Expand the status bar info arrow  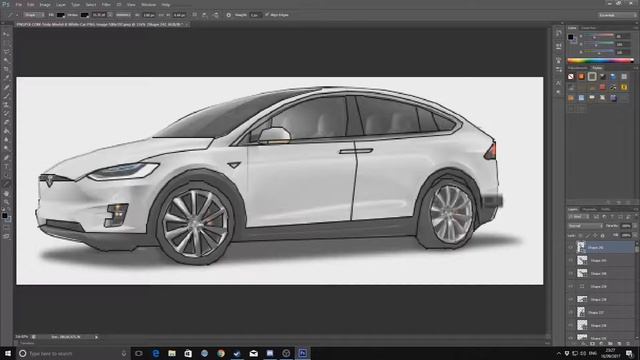pyautogui.click(x=97, y=337)
